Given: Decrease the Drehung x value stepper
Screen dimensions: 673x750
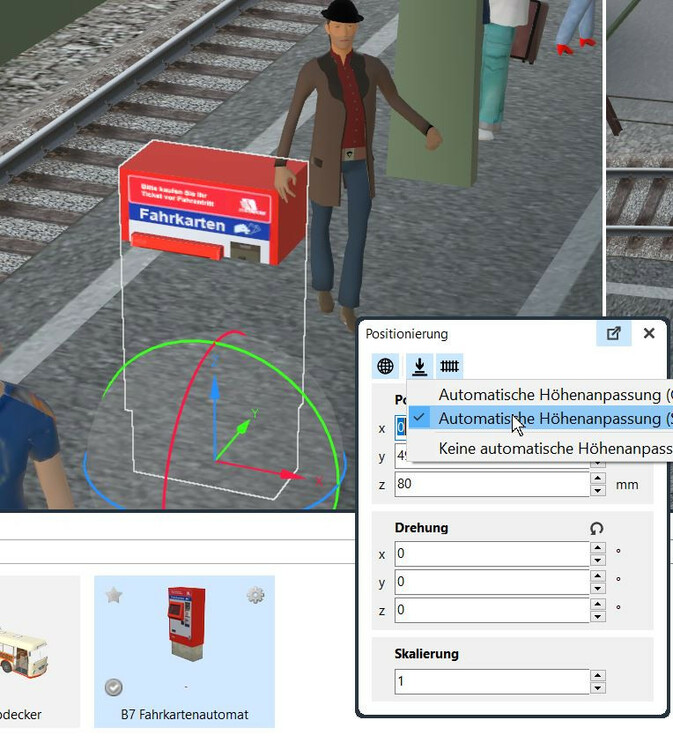Looking at the screenshot, I should pos(598,559).
